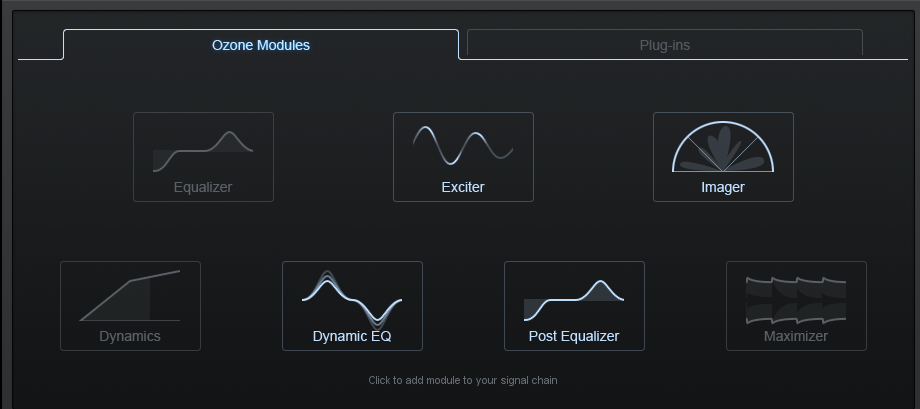Click the 'Click to add module' hint text
920x409 pixels.
[x=463, y=380]
